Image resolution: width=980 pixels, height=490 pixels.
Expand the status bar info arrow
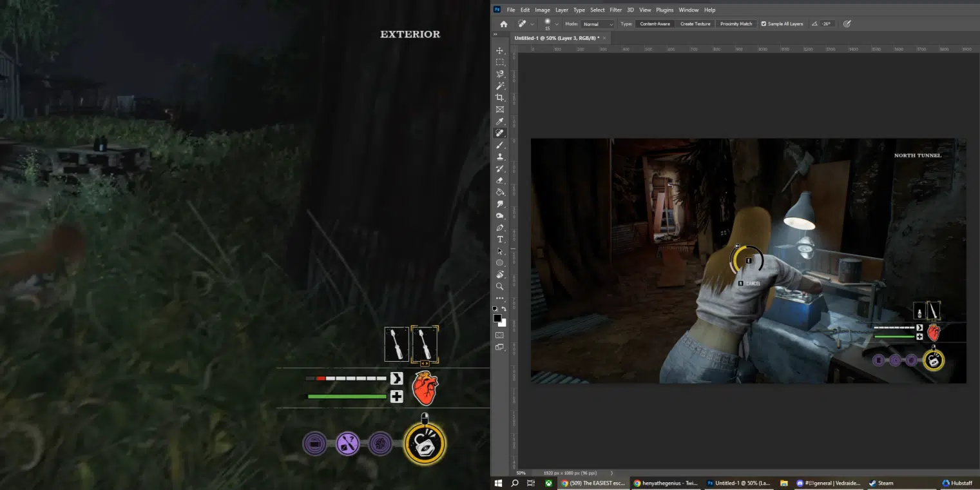611,473
